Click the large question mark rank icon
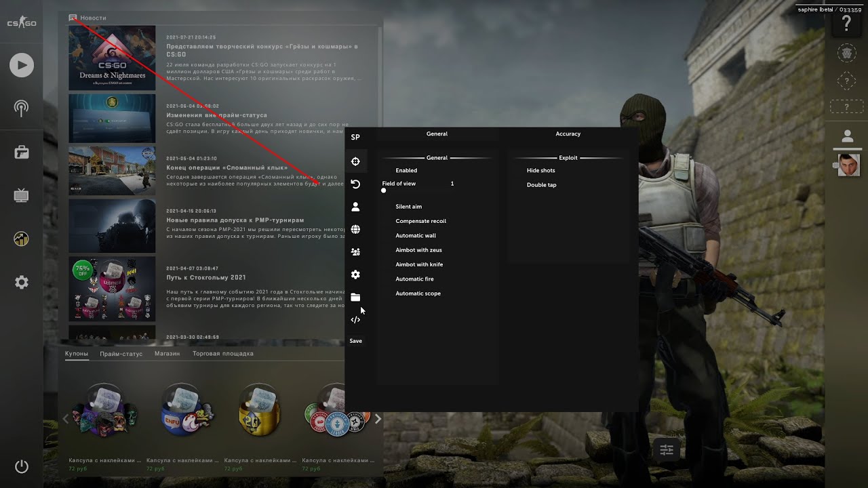 (x=846, y=23)
